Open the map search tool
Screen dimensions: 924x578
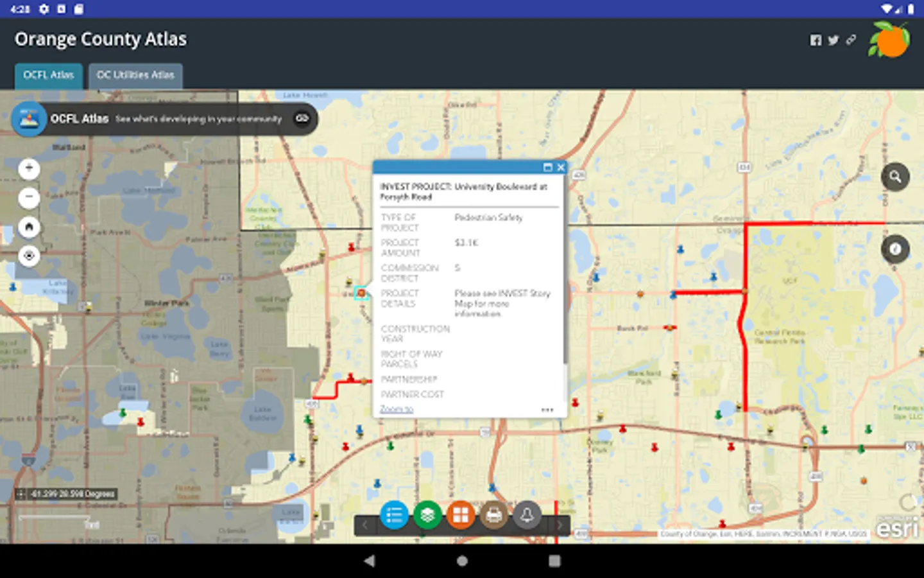click(895, 177)
